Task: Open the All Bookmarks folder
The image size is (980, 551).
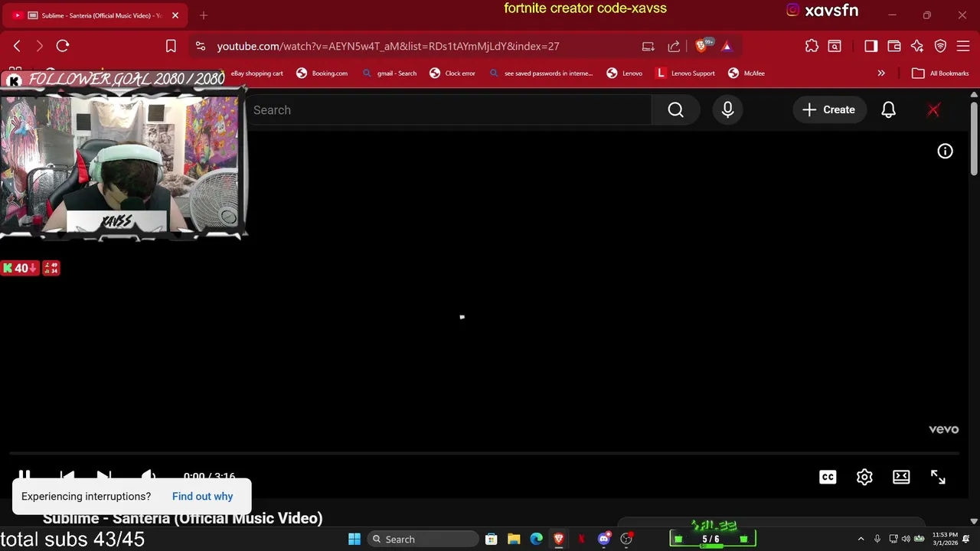Action: 940,73
